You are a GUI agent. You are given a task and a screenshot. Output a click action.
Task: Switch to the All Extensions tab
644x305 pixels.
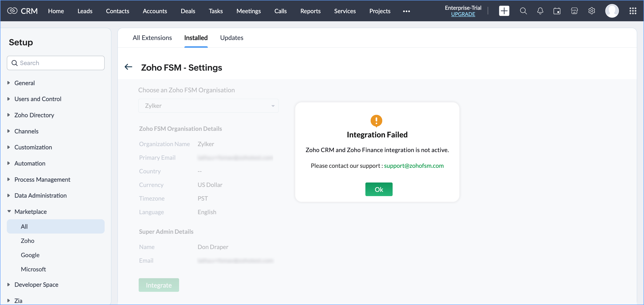click(152, 38)
